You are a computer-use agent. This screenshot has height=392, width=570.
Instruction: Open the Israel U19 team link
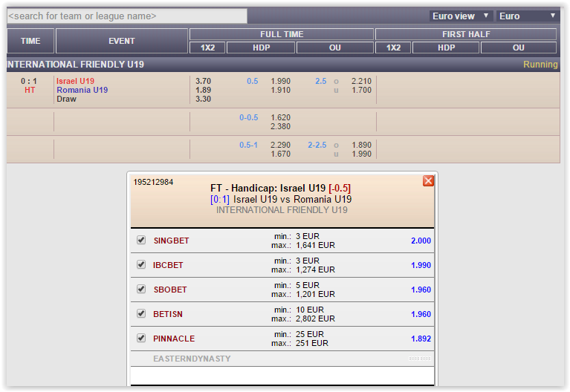(75, 81)
